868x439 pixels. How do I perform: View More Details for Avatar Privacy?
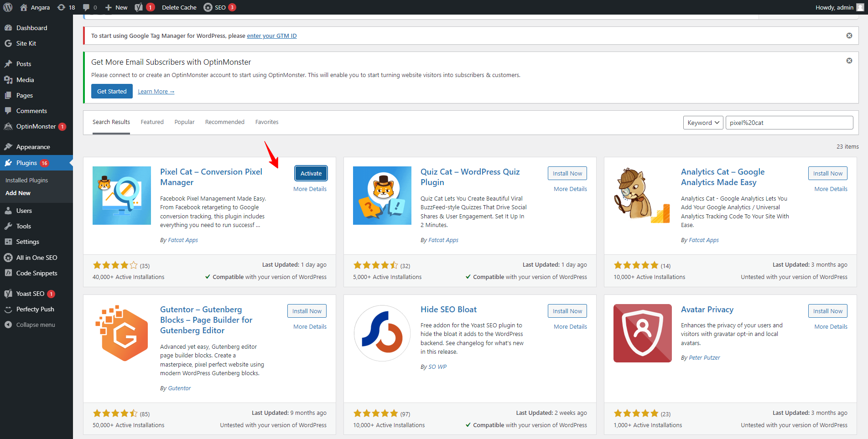tap(831, 326)
